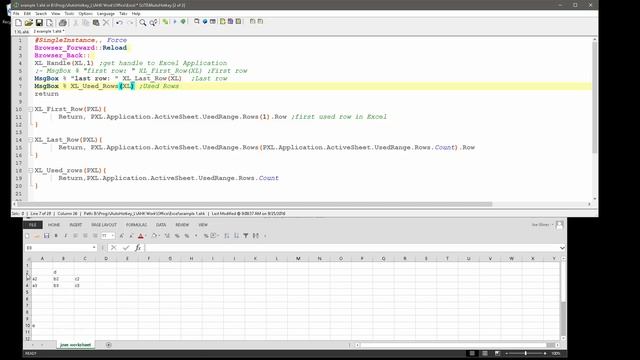Screen dimensions: 640x360
Task: Open File menu in SciTE
Action: pyautogui.click(x=16, y=13)
